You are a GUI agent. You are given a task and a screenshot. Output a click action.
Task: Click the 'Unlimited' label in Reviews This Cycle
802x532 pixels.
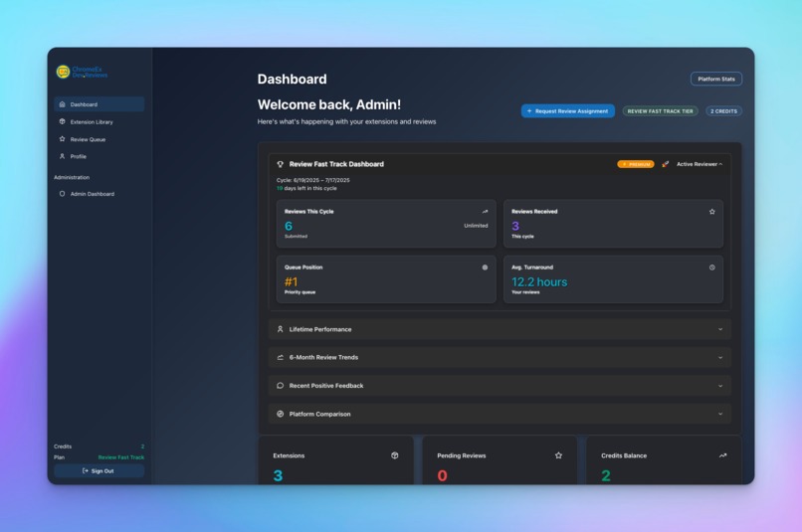pos(476,226)
